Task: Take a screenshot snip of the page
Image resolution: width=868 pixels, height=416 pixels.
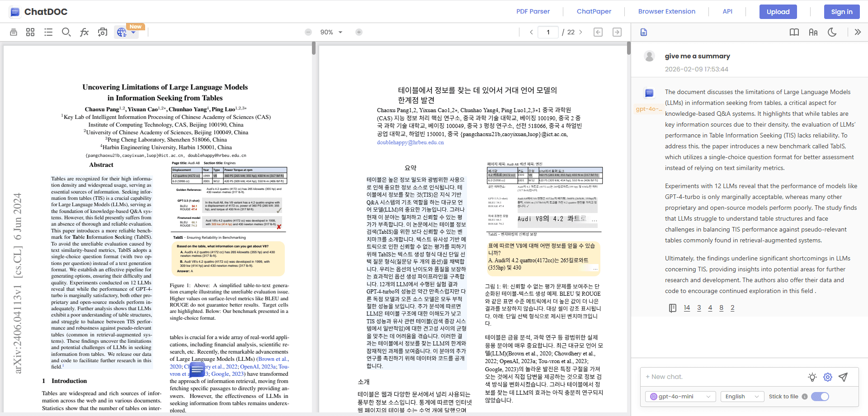Action: 102,32
